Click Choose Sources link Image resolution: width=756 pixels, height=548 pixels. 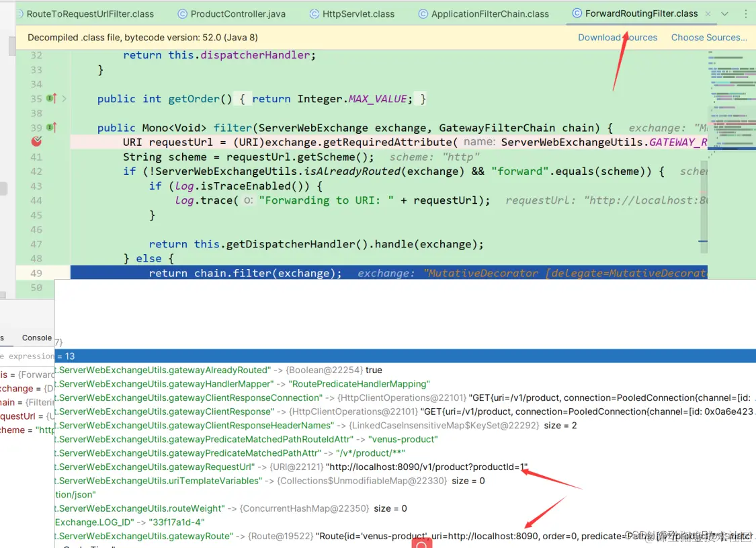709,37
